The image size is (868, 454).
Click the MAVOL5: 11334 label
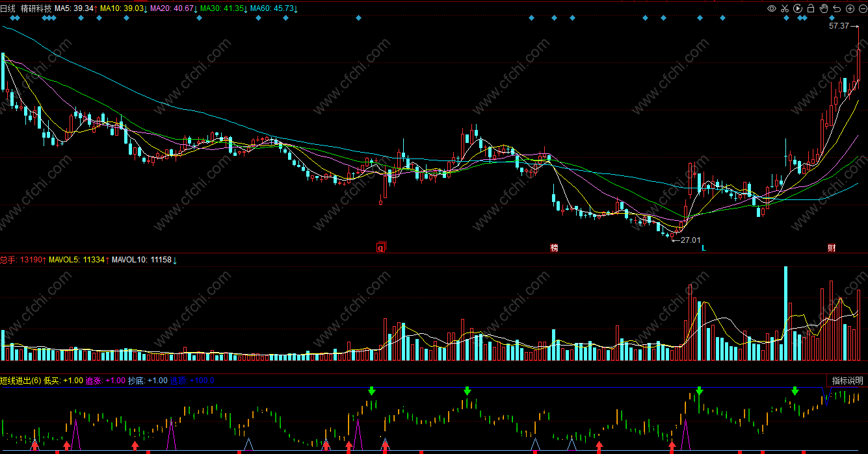click(77, 259)
